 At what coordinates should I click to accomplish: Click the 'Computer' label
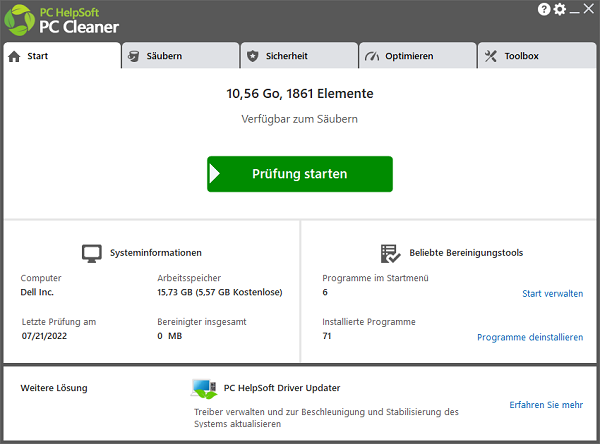point(41,278)
